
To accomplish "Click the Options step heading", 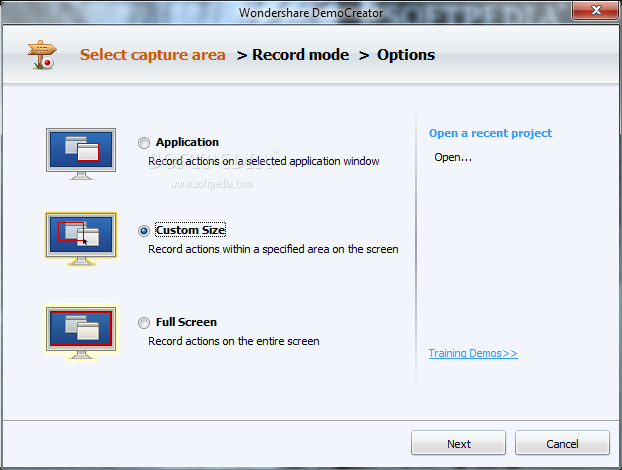I will pyautogui.click(x=406, y=55).
